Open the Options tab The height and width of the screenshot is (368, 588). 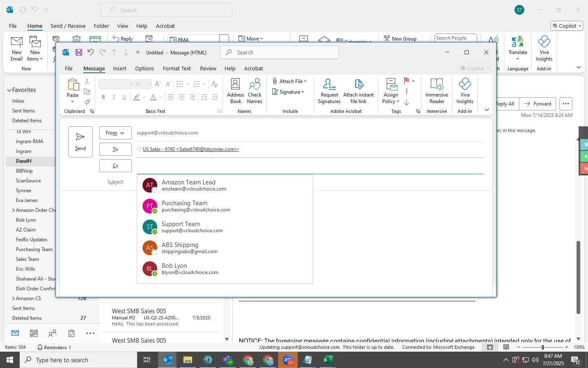click(x=145, y=69)
